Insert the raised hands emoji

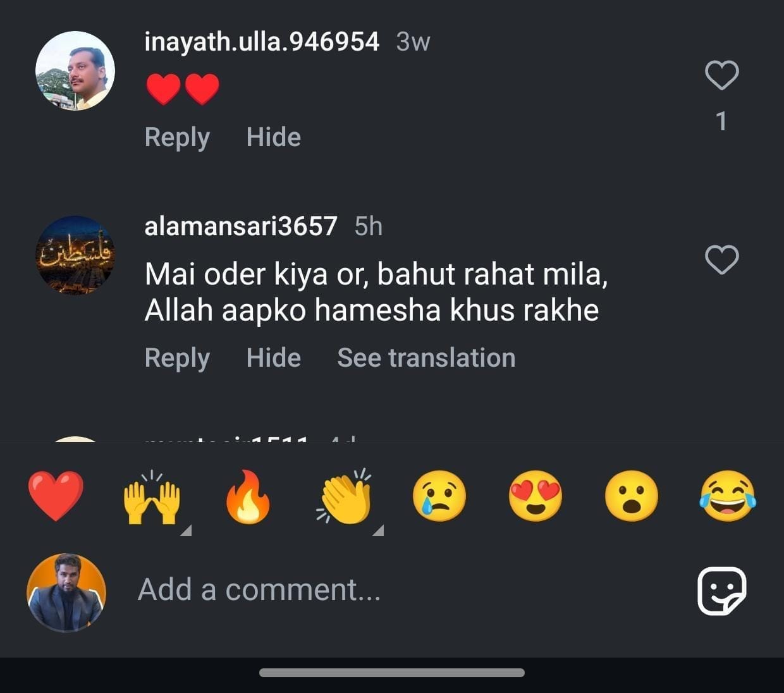click(x=152, y=496)
